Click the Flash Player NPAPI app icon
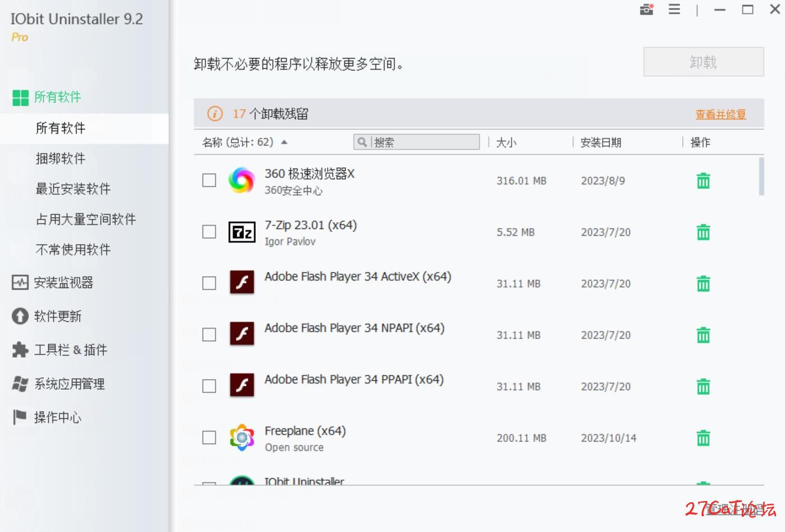The width and height of the screenshot is (785, 532). (x=242, y=334)
